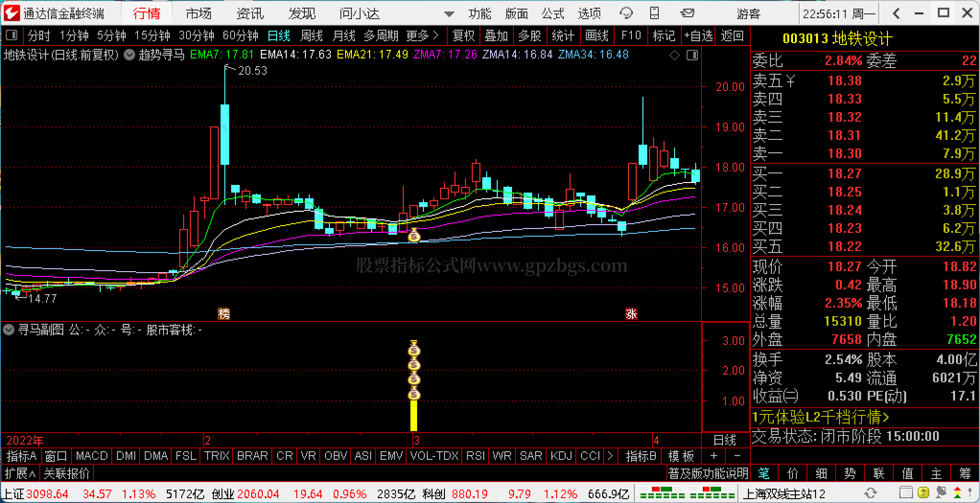The width and height of the screenshot is (980, 503).
Task: Click 1元体验L2千档行情 link
Action: [x=820, y=417]
